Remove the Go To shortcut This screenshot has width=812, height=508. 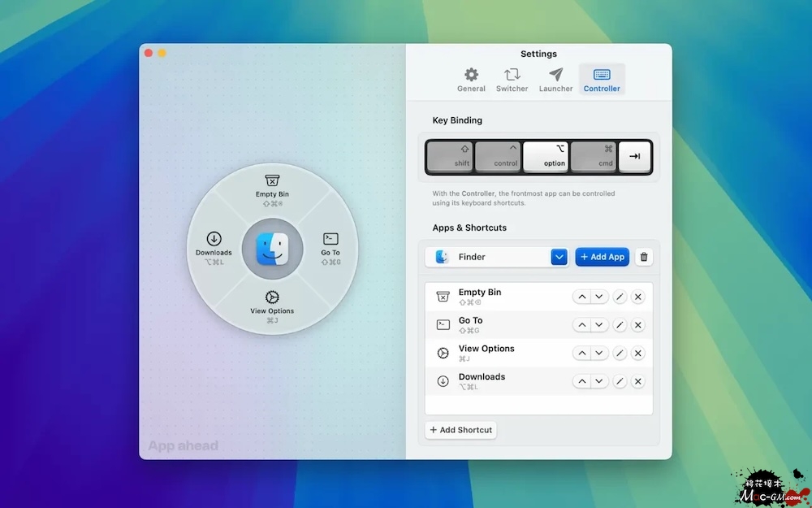tap(638, 325)
